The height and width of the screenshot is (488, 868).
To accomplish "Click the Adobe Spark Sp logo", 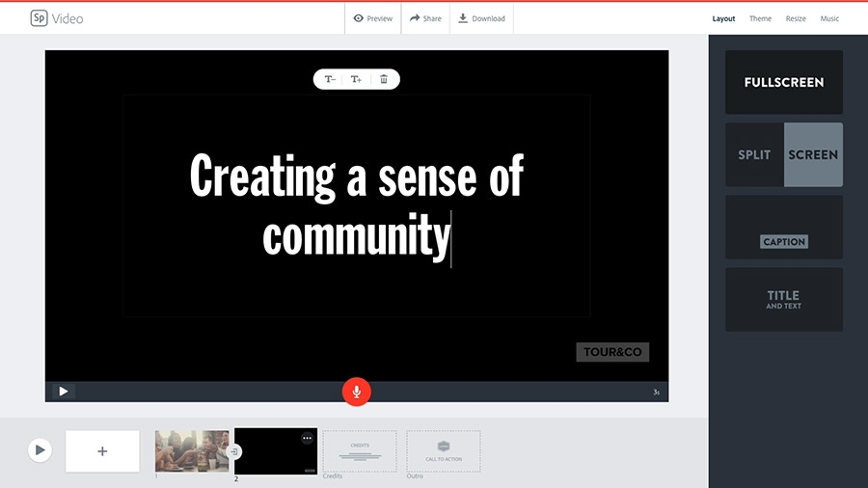I will click(39, 18).
